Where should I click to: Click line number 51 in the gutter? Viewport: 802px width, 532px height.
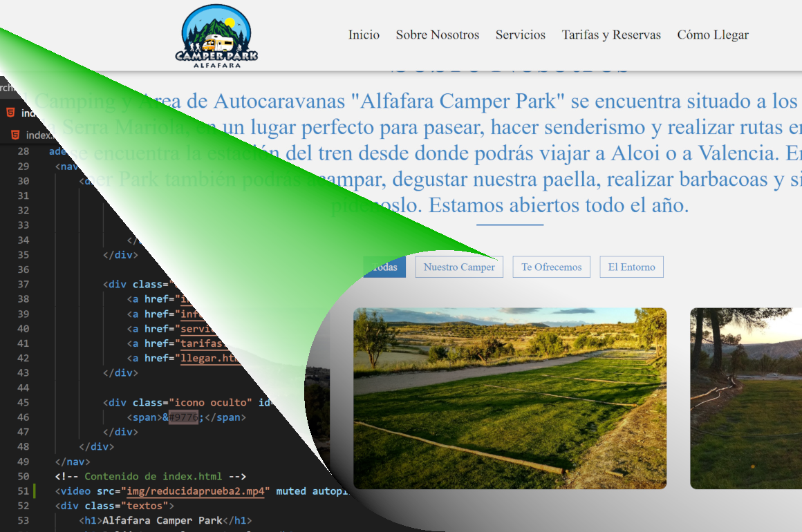click(x=24, y=491)
